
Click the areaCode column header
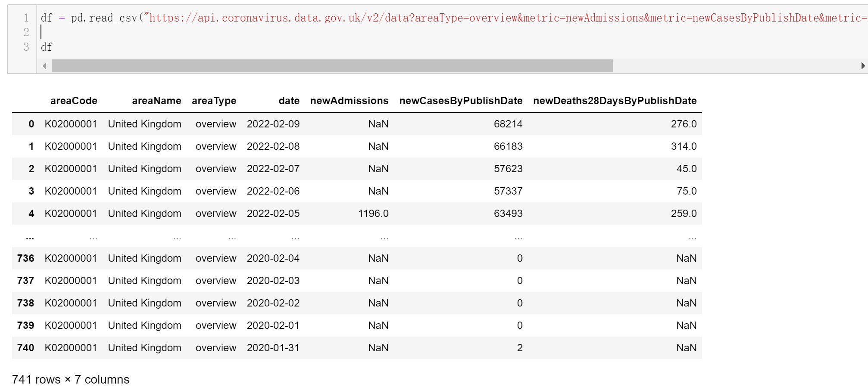pos(74,101)
